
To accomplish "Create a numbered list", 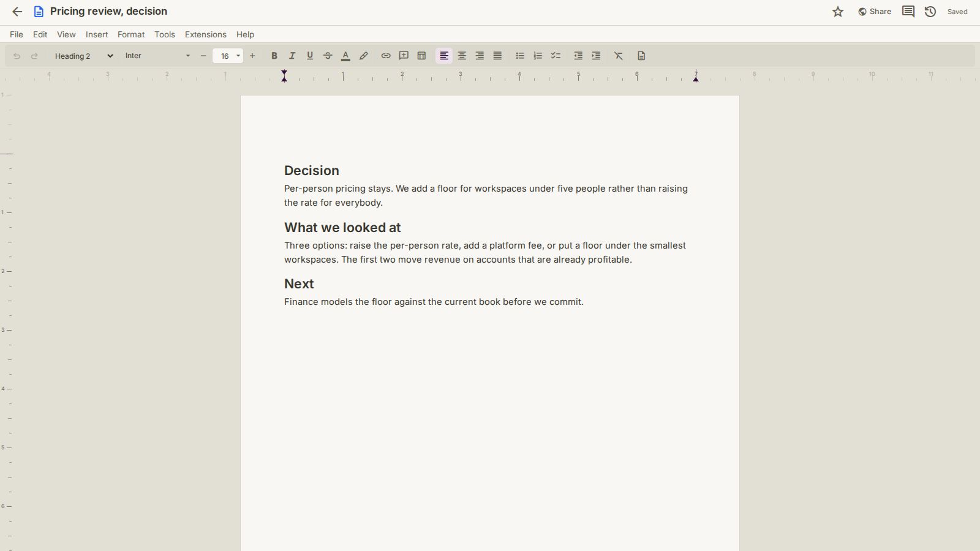I will 538,56.
